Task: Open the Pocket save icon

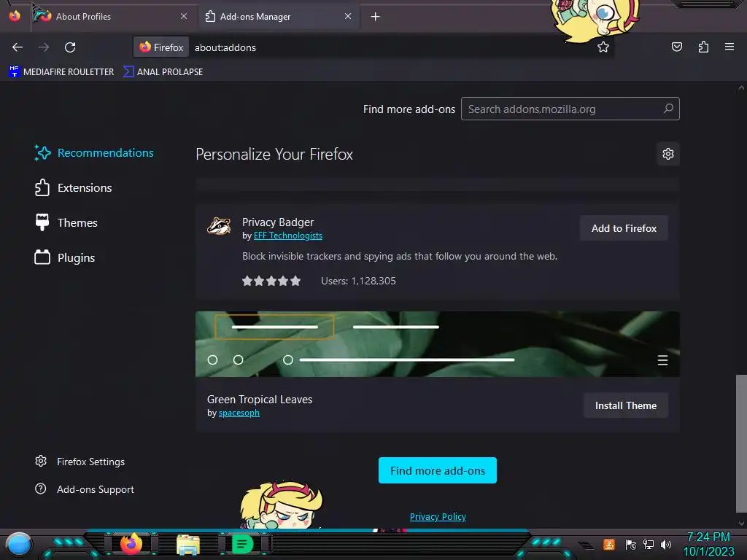Action: (676, 47)
